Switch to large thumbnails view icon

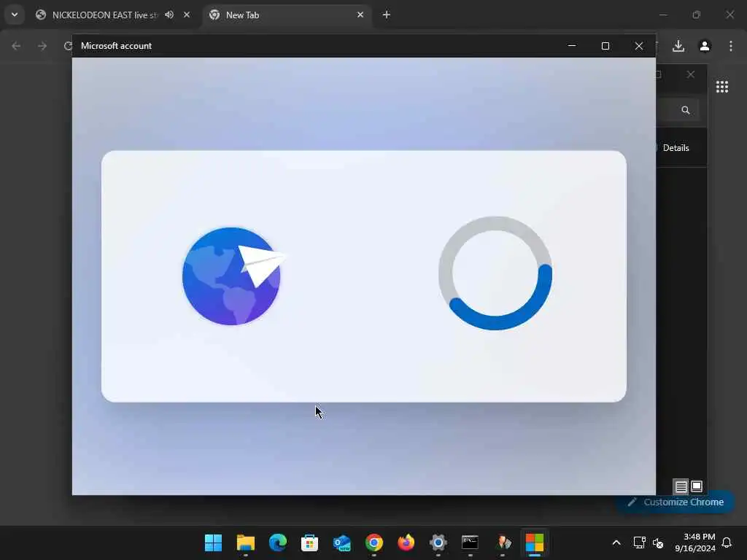click(x=697, y=486)
